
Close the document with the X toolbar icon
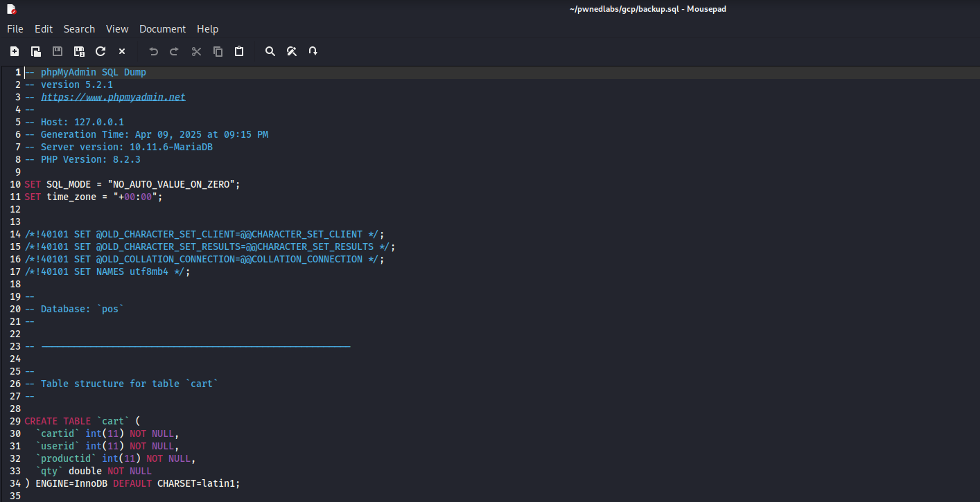[122, 51]
